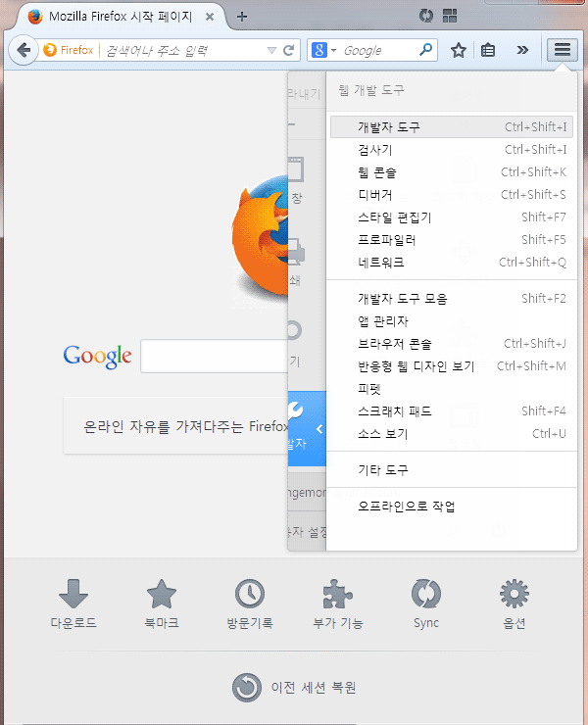The image size is (588, 725).
Task: Close the Mozilla Firefox start tab
Action: pos(210,17)
